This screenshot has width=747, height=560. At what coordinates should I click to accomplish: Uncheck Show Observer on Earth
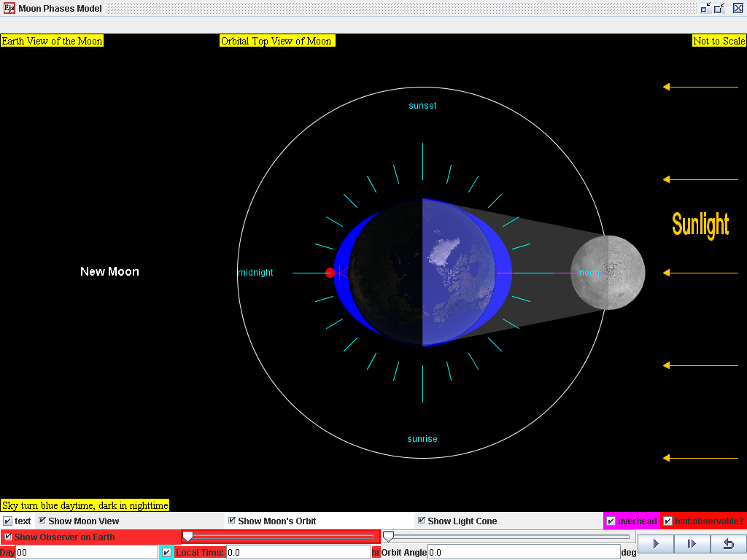pyautogui.click(x=8, y=537)
